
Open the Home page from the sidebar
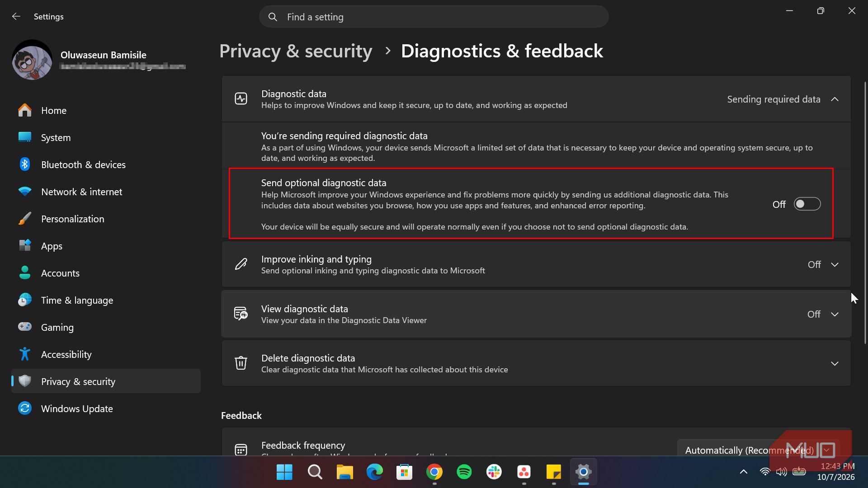pos(106,110)
